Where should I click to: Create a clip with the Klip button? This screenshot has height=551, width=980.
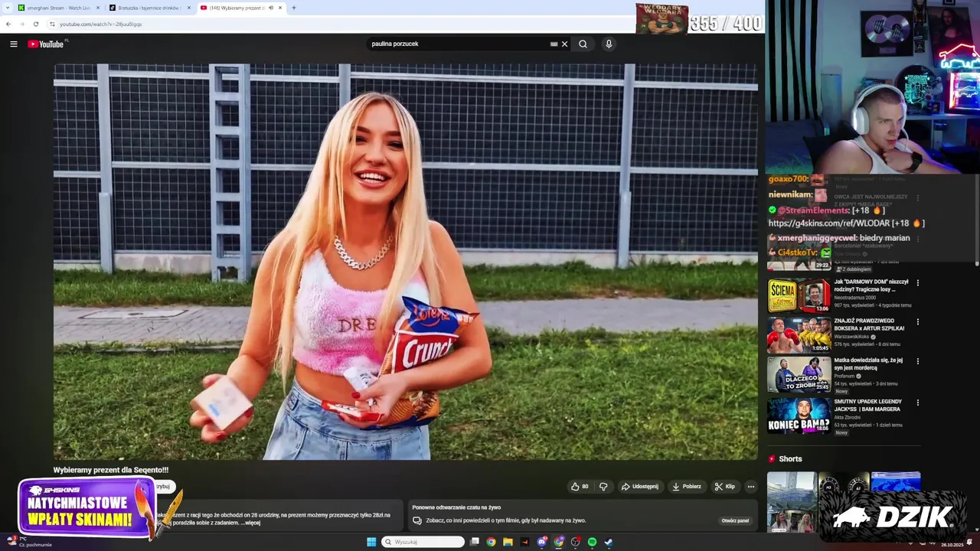click(x=725, y=486)
